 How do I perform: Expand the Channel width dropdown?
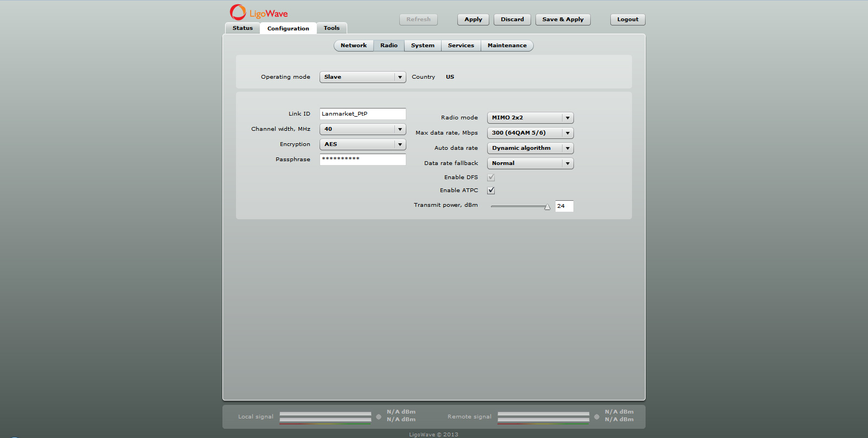(x=362, y=129)
